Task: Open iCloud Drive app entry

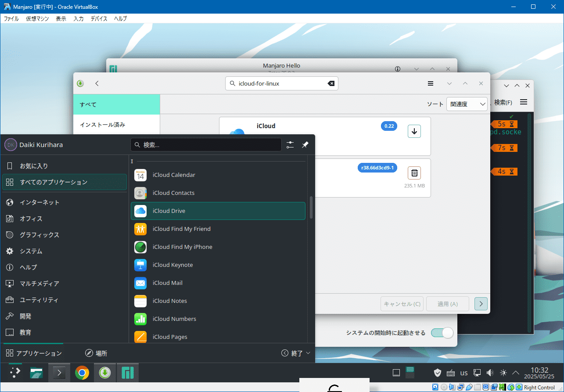Action: tap(218, 211)
